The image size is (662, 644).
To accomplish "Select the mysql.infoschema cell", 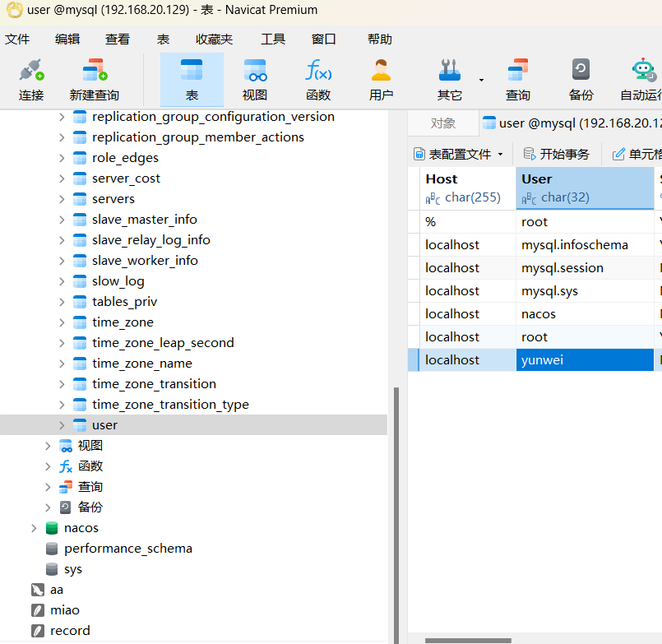I will point(585,245).
